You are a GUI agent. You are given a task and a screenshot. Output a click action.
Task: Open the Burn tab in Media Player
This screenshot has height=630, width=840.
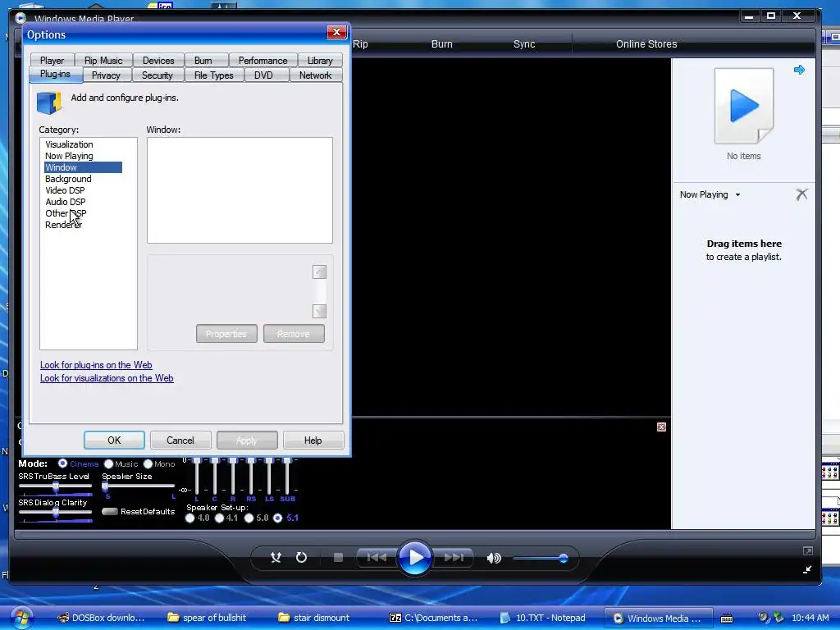tap(442, 44)
